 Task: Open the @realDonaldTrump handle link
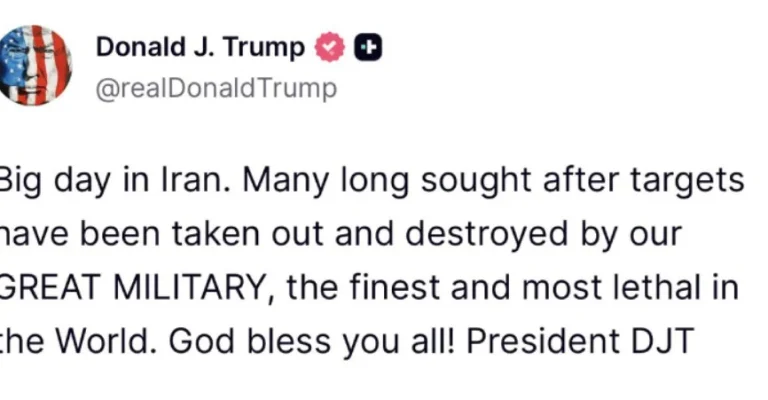coord(216,88)
